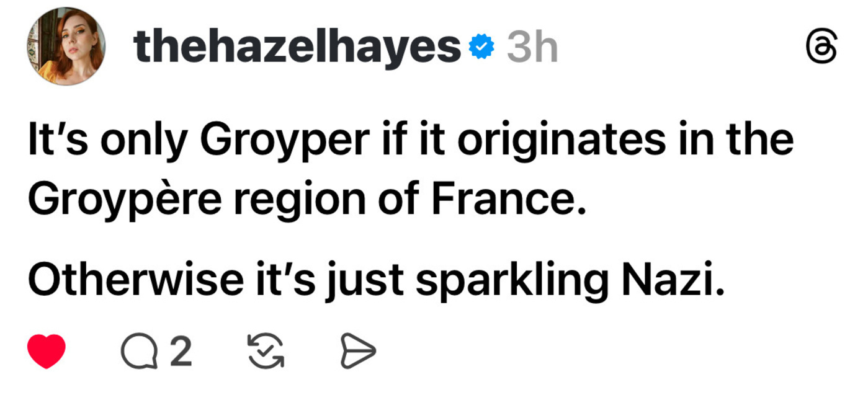868x395 pixels.
Task: Click the "Groypère region of France." line
Action: 307,200
